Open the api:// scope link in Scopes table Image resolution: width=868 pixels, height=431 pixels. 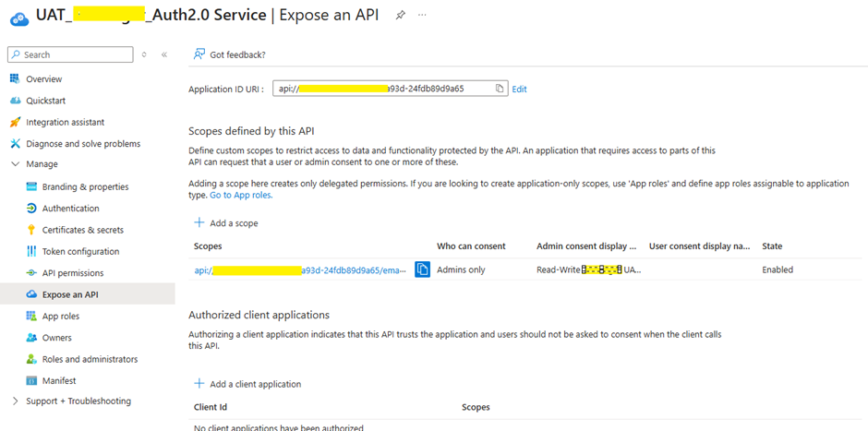pyautogui.click(x=300, y=270)
